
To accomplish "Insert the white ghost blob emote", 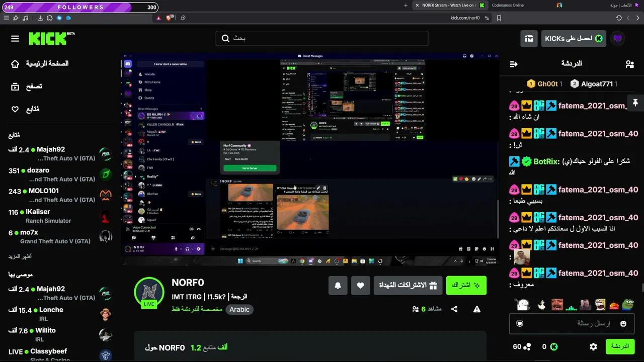I will coord(523,304).
